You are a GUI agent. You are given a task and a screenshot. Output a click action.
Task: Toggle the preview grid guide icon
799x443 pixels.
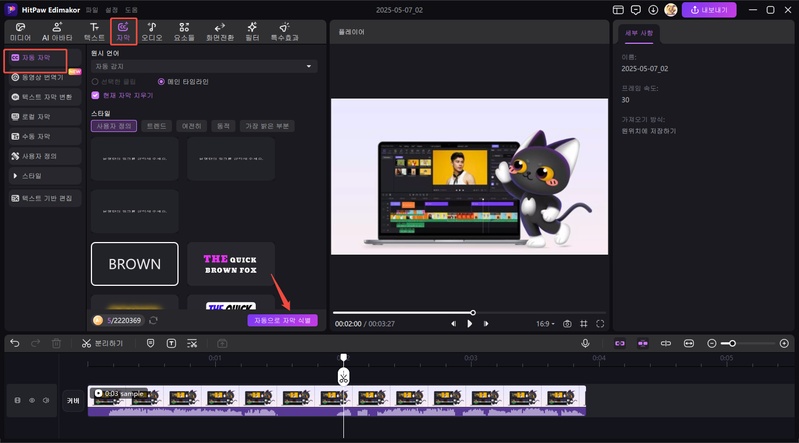pyautogui.click(x=584, y=324)
